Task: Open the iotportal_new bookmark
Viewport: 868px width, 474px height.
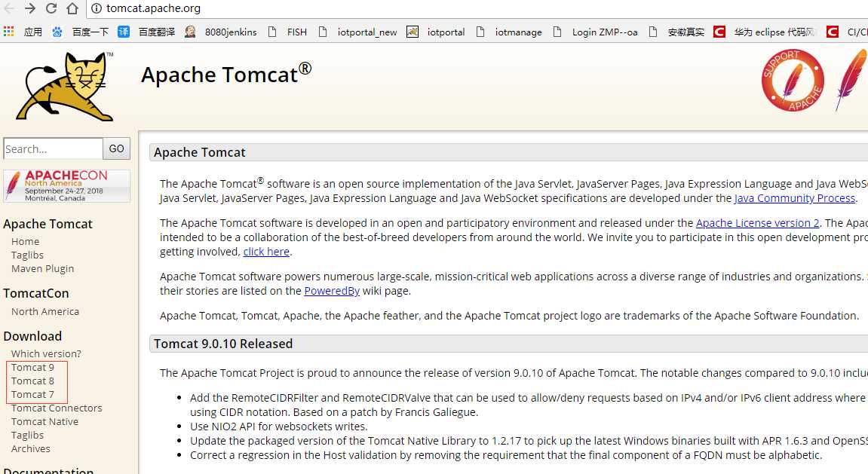Action: coord(357,32)
